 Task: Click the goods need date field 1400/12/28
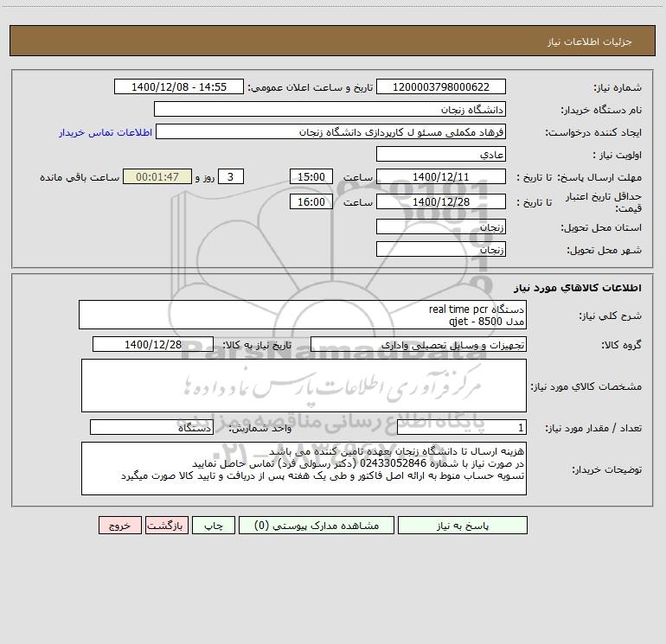[x=153, y=344]
